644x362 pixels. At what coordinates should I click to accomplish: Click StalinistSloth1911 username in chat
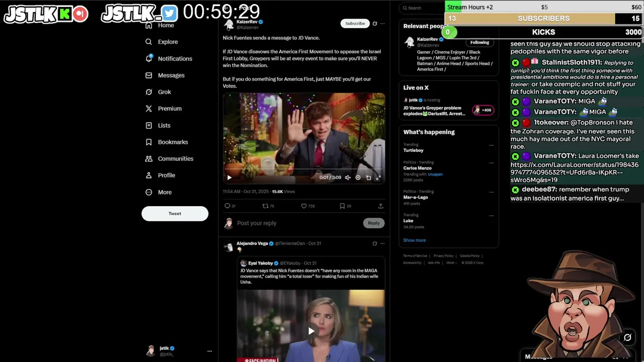tap(572, 62)
